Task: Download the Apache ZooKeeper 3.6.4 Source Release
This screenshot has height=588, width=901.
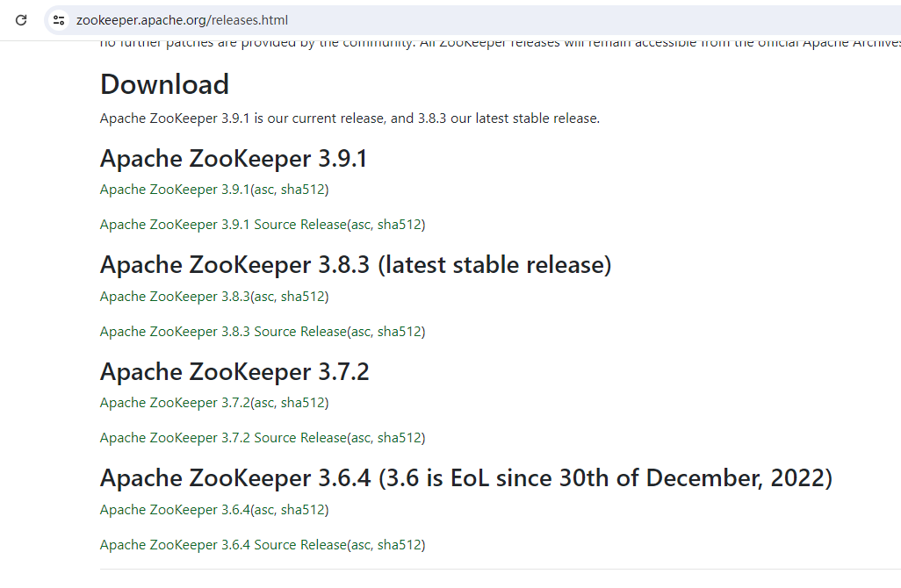Action: point(223,544)
